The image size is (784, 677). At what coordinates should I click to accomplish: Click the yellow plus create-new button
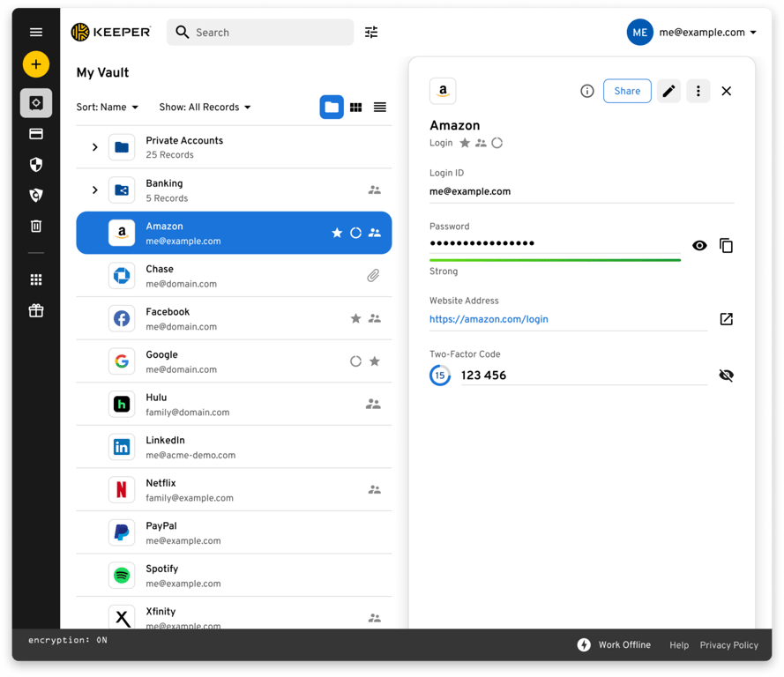pyautogui.click(x=36, y=64)
